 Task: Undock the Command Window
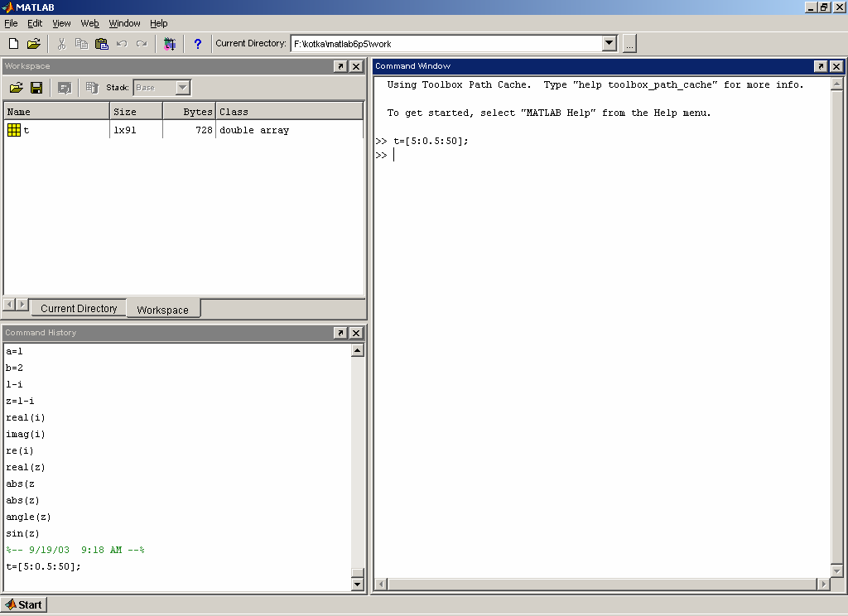click(x=821, y=66)
